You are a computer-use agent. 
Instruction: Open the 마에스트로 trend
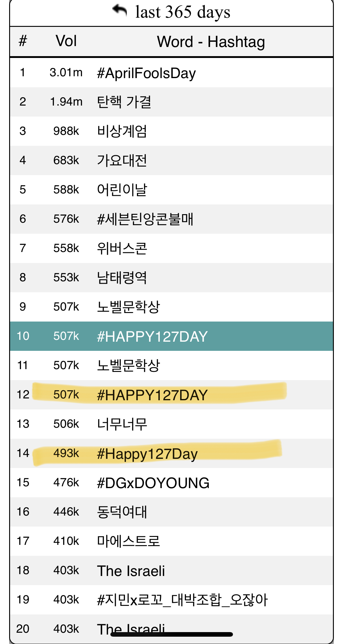171,541
